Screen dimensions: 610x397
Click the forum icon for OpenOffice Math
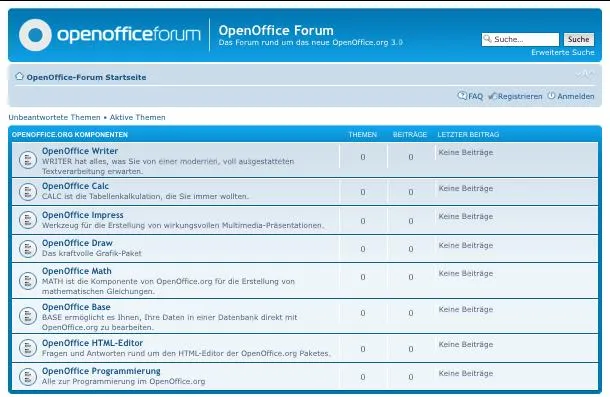(x=28, y=281)
